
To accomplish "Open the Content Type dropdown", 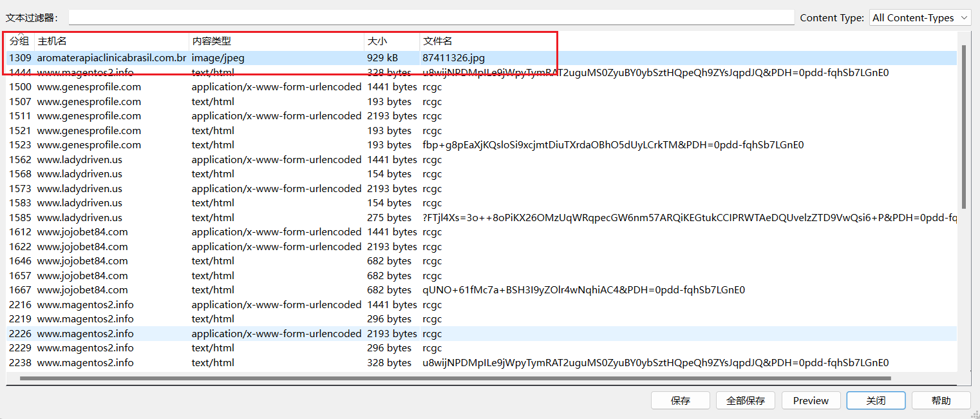I will (919, 18).
